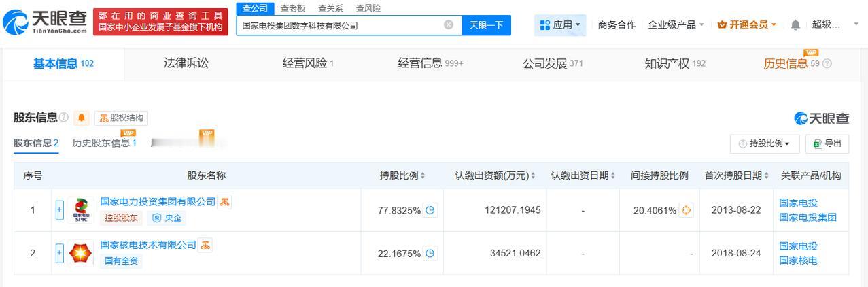The image size is (868, 287).
Task: Open the 超级 user account dropdown
Action: click(835, 25)
